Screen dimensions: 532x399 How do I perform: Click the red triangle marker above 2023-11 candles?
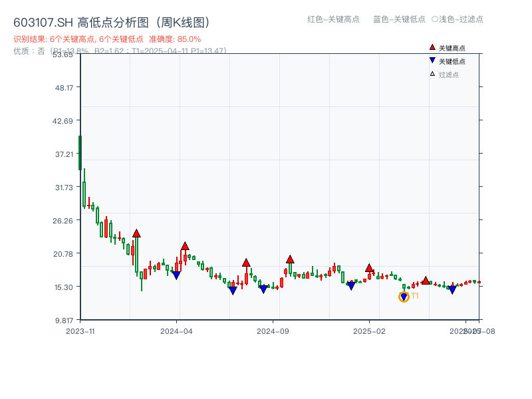(136, 233)
